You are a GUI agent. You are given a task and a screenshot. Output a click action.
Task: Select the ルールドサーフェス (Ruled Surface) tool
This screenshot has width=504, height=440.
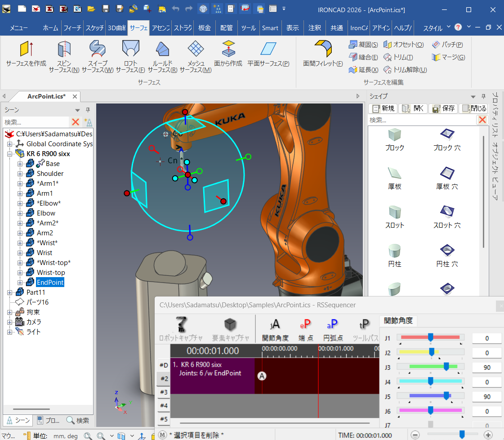pos(163,56)
